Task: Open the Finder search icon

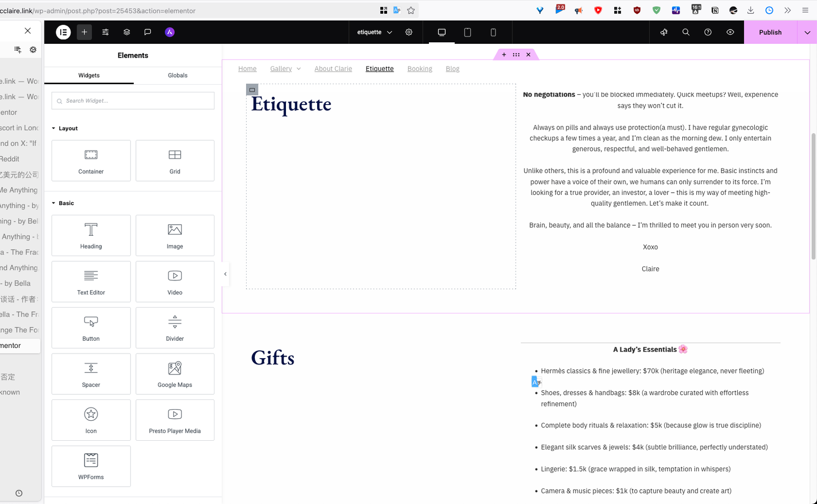Action: 686,32
